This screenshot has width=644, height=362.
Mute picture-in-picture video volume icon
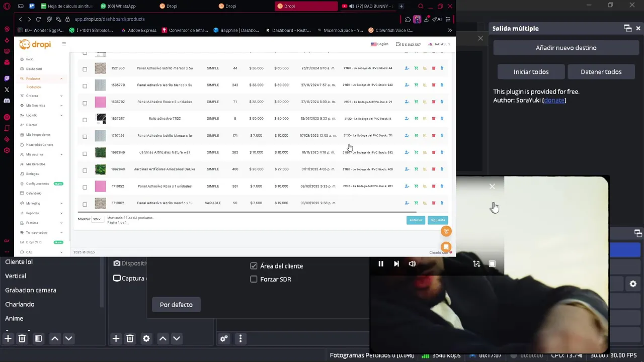pos(413,264)
